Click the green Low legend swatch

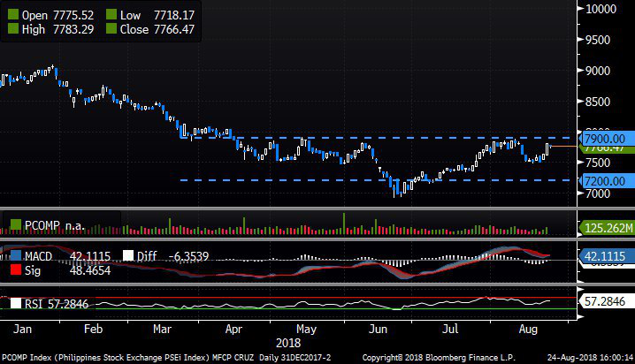point(111,15)
